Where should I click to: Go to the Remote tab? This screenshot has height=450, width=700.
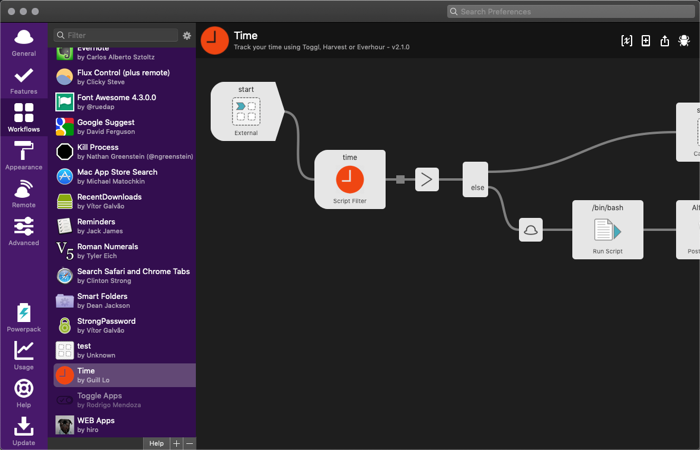pos(24,194)
